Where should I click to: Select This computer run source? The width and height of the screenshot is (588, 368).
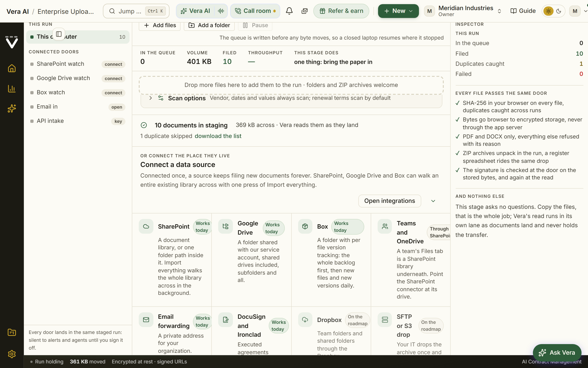[x=78, y=37]
